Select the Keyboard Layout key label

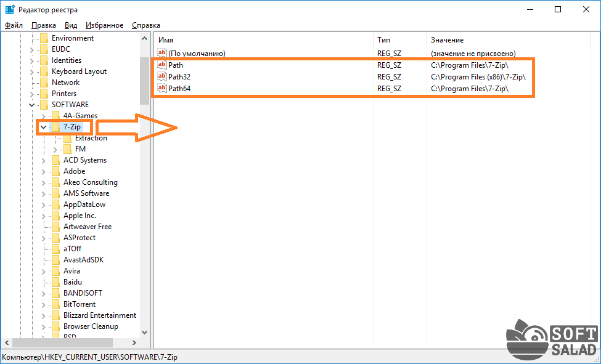[x=79, y=71]
